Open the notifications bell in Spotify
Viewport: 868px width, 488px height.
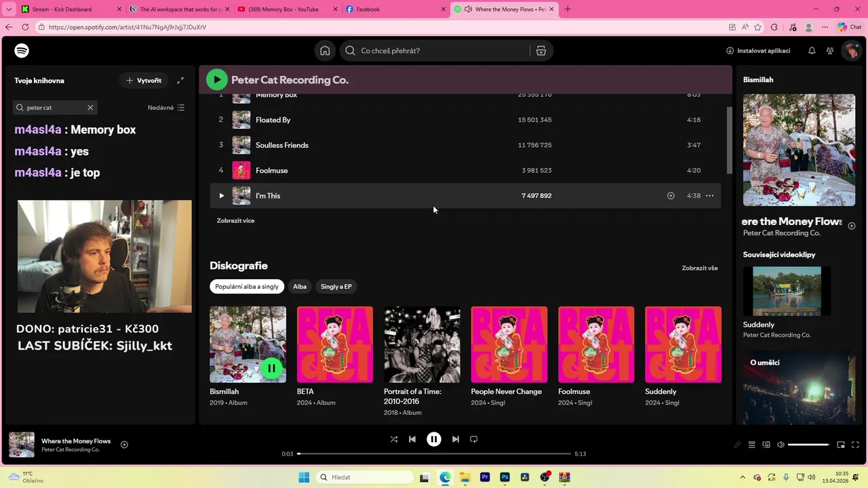point(812,51)
